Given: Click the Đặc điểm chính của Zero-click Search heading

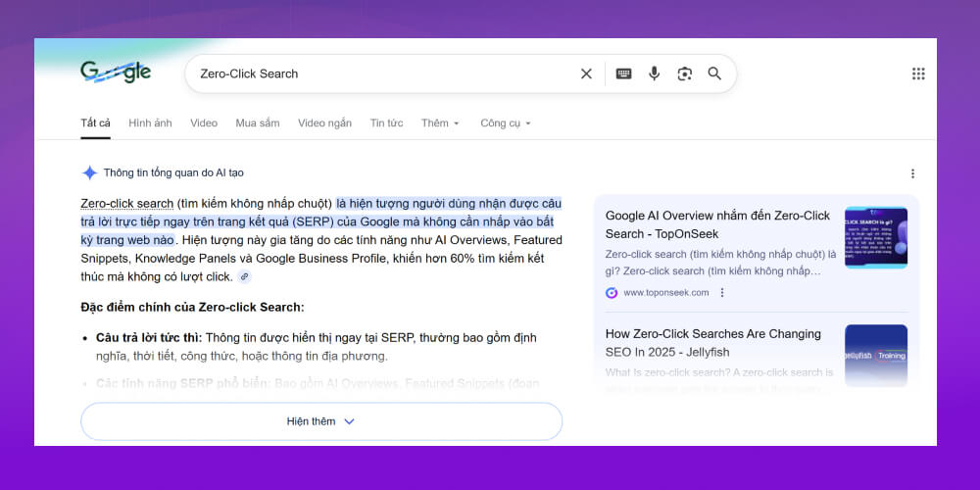Looking at the screenshot, I should pyautogui.click(x=192, y=308).
